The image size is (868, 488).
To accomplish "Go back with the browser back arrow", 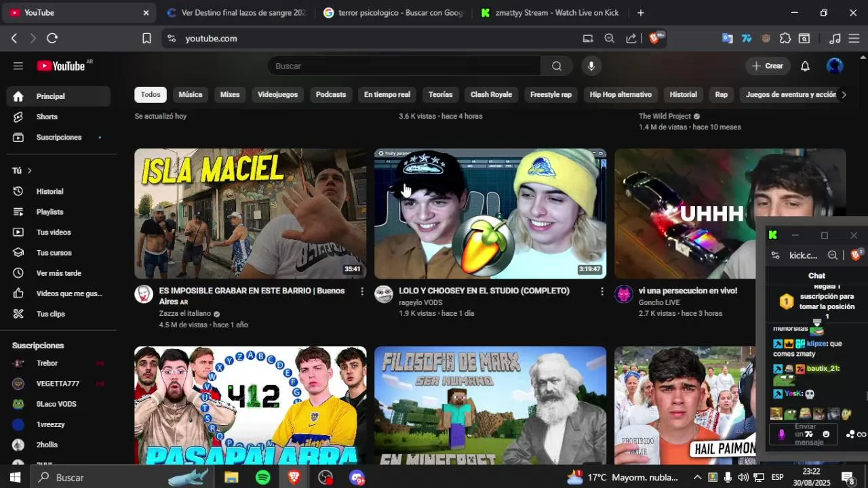I will tap(14, 39).
